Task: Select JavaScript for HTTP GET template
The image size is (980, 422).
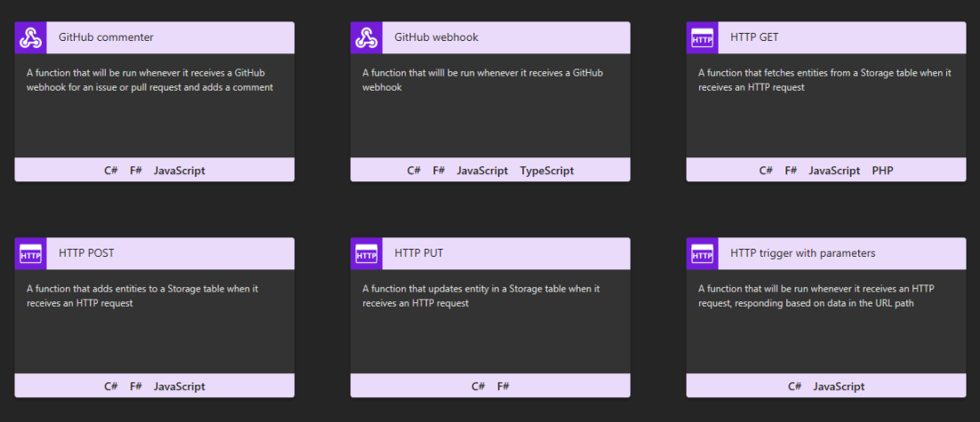Action: [834, 171]
